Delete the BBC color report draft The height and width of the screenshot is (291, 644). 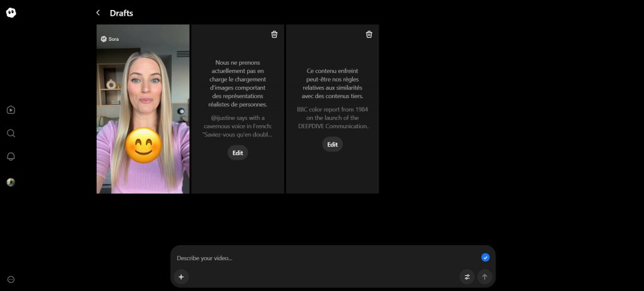click(369, 35)
